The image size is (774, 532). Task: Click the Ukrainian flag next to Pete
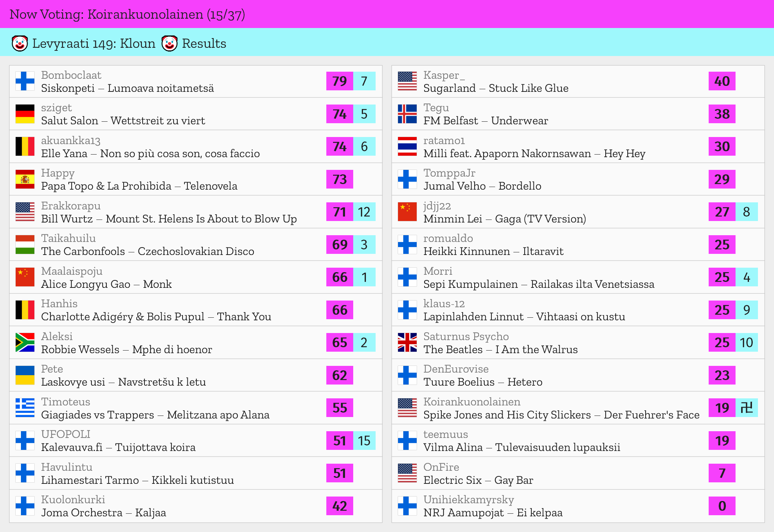[25, 375]
